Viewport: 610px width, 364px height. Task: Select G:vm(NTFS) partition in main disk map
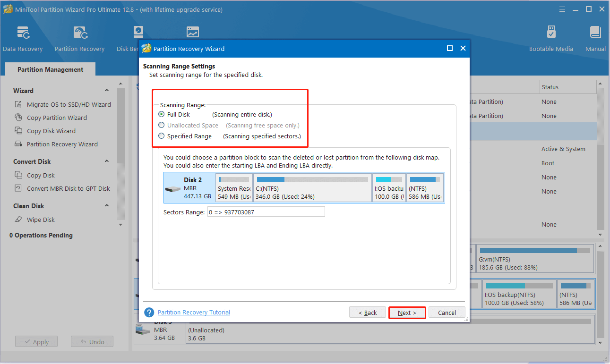point(535,259)
